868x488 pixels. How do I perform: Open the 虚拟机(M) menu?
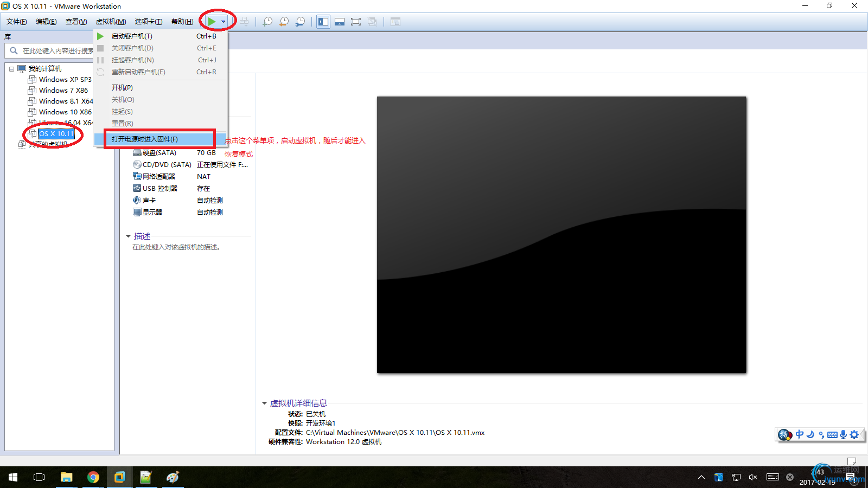coord(111,22)
